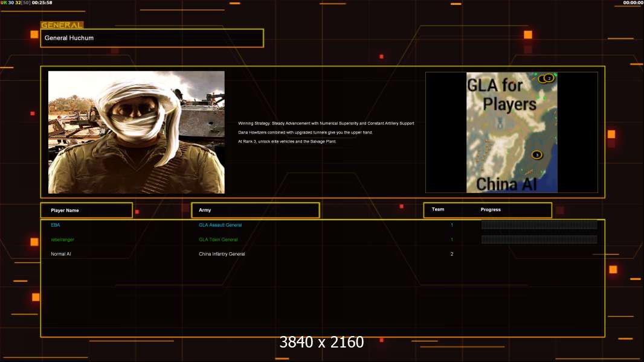Click the Rank 3 Salvage Plant tip line
The image size is (644, 362).
pyautogui.click(x=287, y=141)
